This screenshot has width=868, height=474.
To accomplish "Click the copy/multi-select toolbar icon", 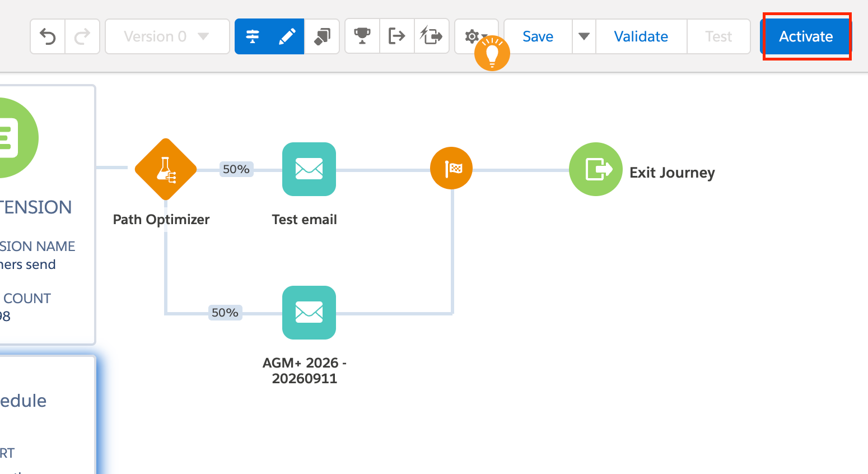I will click(x=322, y=36).
